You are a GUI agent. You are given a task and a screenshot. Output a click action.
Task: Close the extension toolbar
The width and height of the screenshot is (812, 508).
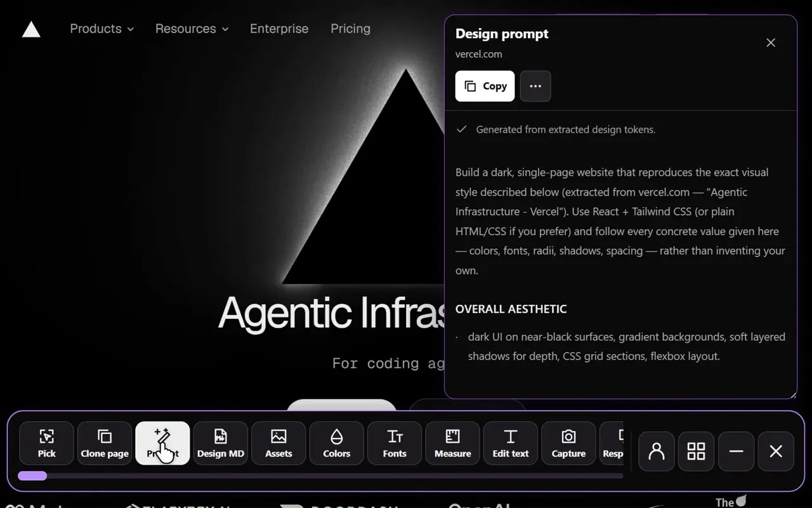(x=776, y=451)
